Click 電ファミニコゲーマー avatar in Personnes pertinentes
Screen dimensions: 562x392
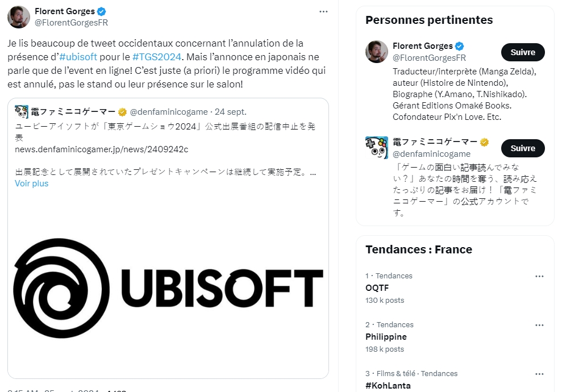[x=377, y=148]
